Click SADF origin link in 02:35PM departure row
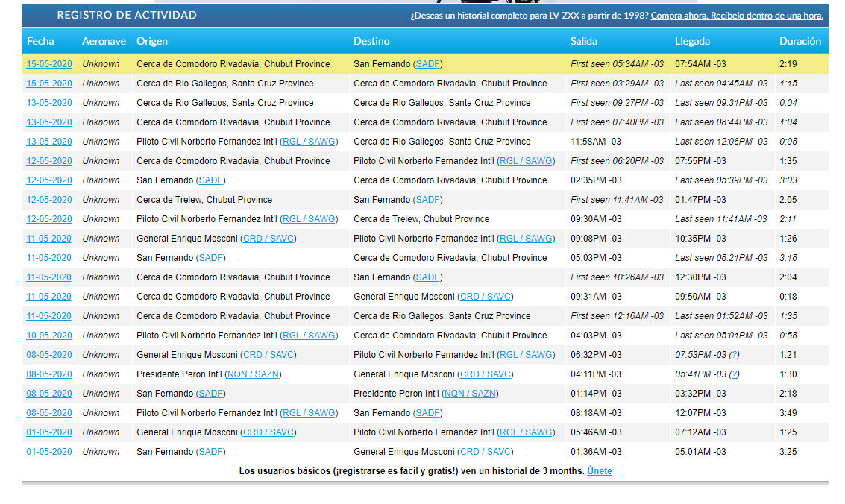This screenshot has width=845, height=504. click(211, 180)
